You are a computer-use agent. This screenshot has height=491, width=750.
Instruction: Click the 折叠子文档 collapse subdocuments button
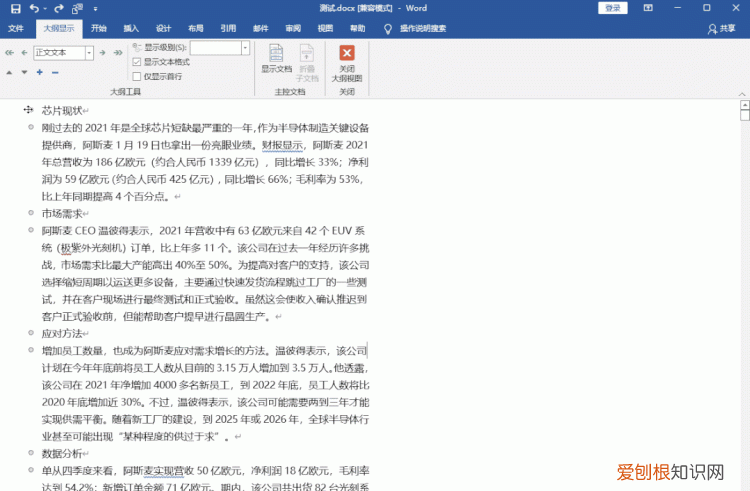[307, 63]
